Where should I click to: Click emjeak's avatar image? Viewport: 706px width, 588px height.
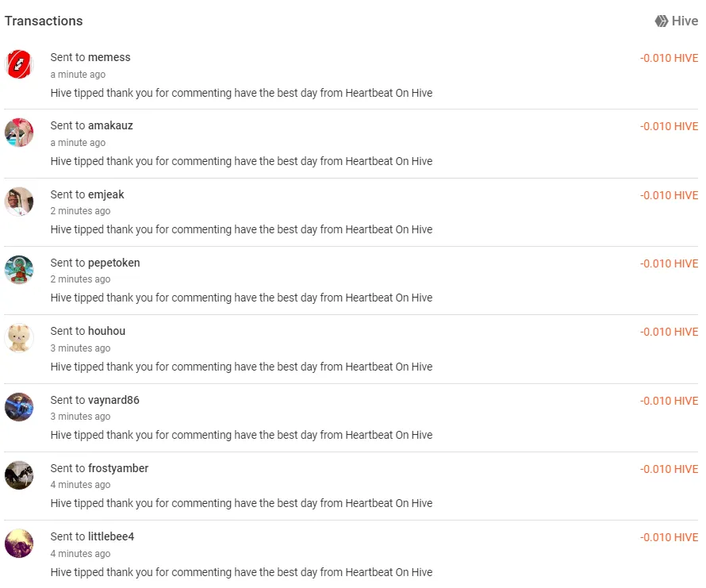[19, 202]
